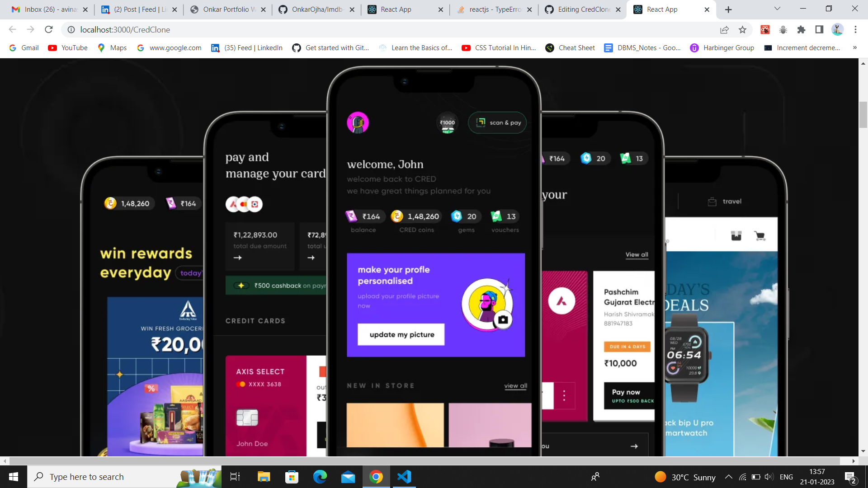Expand the hidden bookmarks overflow chevron
The image size is (868, 488).
(854, 48)
